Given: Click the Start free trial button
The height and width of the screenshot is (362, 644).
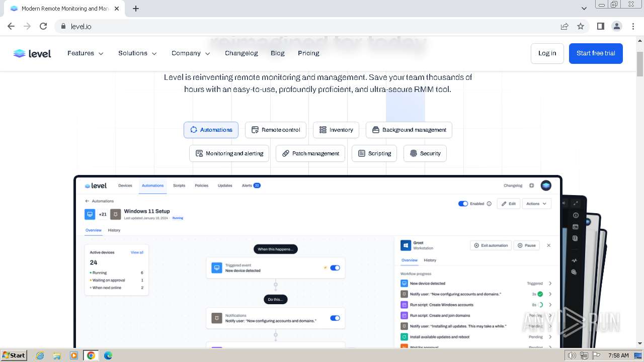Looking at the screenshot, I should (596, 53).
